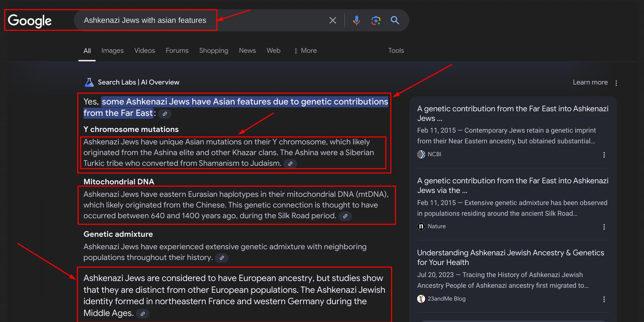Open AI Overview three-dot options menu
Screen dimensions: 644x322
(x=616, y=83)
